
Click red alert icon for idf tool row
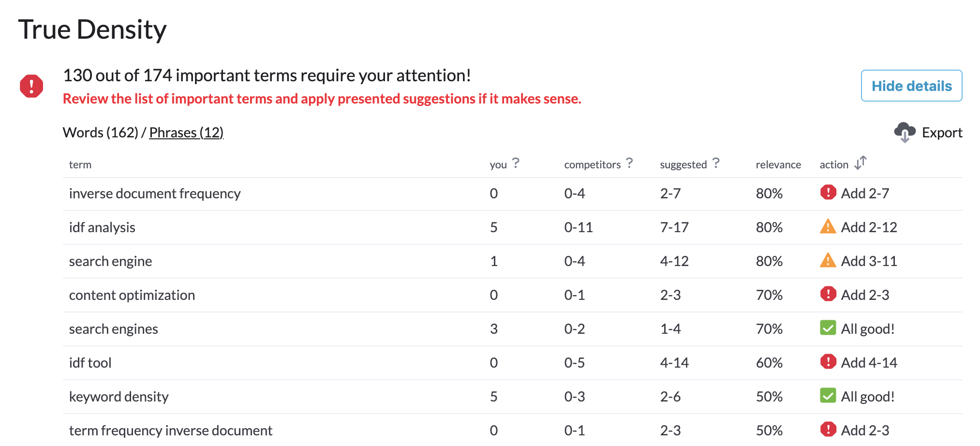click(x=828, y=361)
